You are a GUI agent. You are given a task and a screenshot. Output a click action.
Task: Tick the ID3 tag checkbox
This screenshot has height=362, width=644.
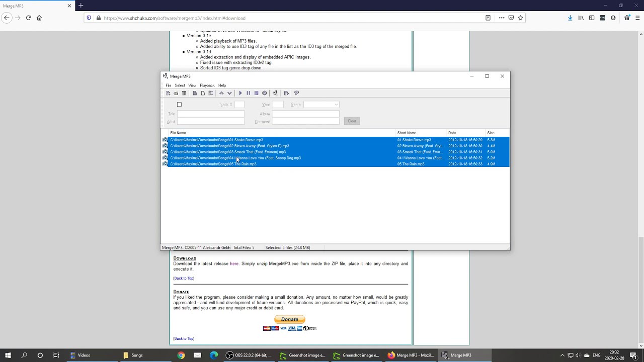(x=179, y=105)
